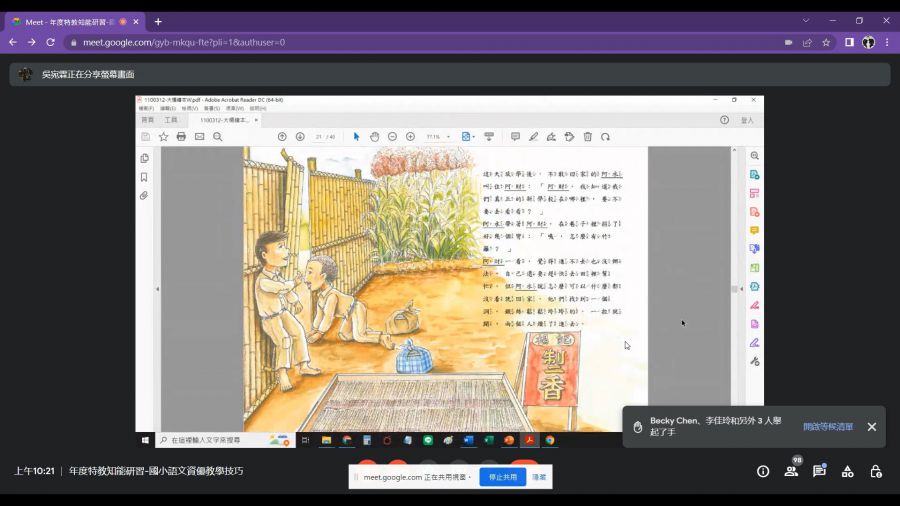Click the zoom in plus icon
This screenshot has height=506, width=900.
pos(410,137)
